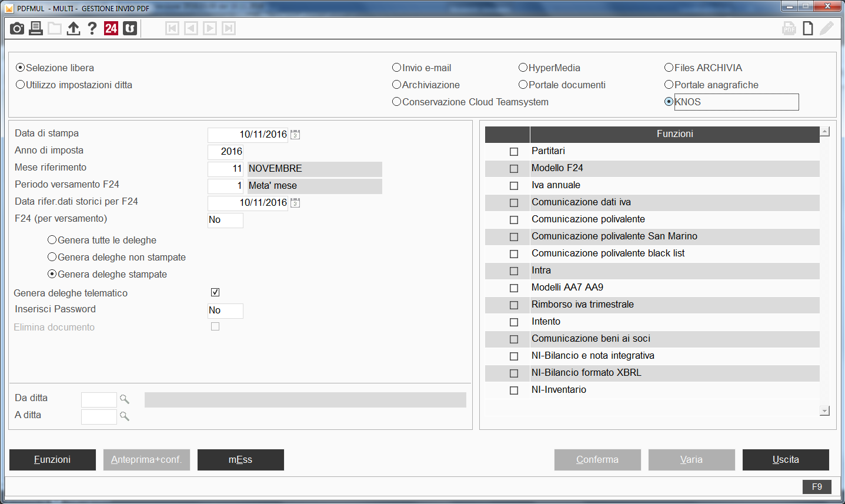
Task: Click the F24 (per versamento) field
Action: coord(225,220)
